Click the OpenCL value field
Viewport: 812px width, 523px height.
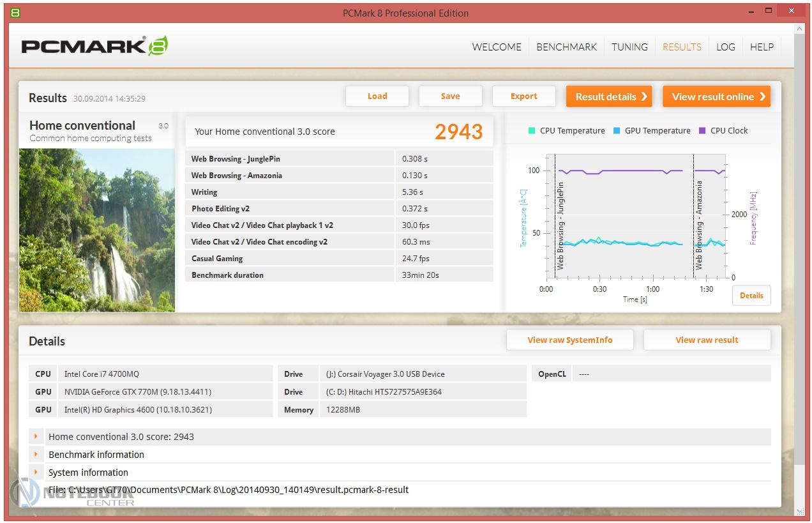(x=671, y=374)
